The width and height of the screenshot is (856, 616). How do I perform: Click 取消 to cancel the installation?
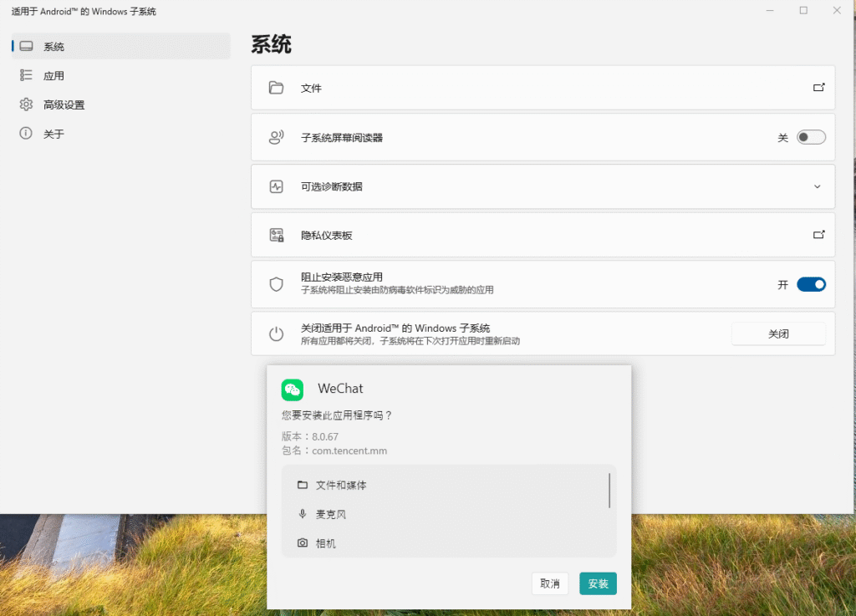pyautogui.click(x=550, y=583)
